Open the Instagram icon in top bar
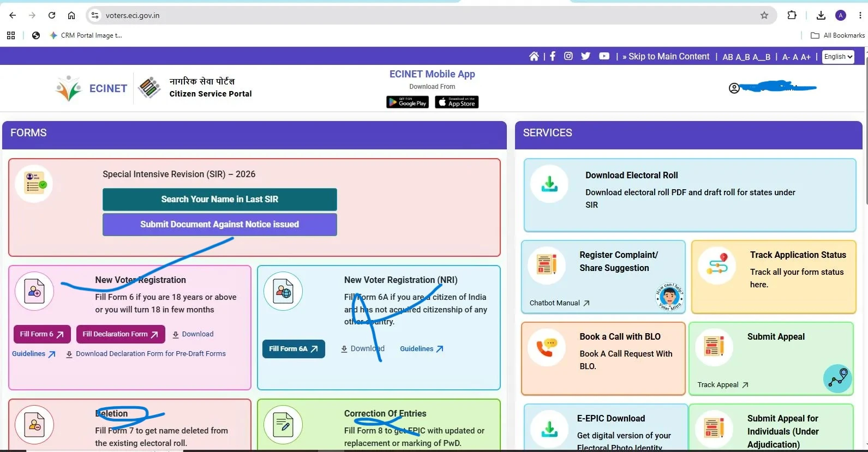 [x=568, y=56]
